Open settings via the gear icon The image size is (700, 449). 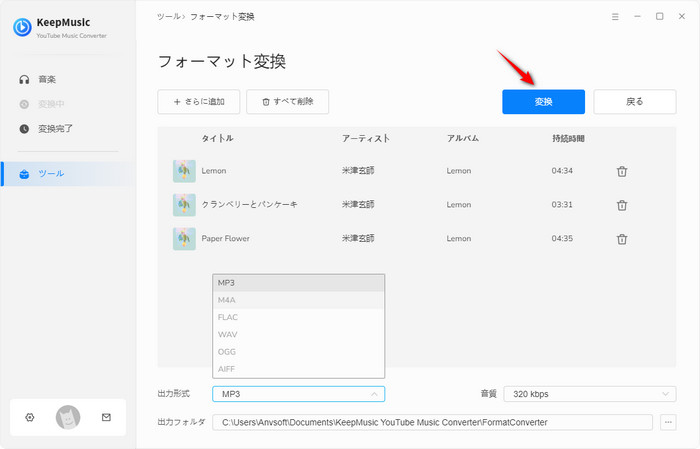click(29, 417)
